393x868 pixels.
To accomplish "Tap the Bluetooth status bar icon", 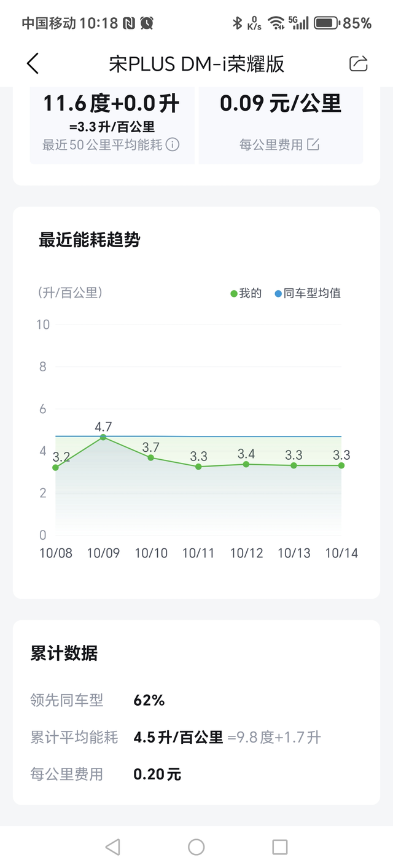I will pos(237,23).
